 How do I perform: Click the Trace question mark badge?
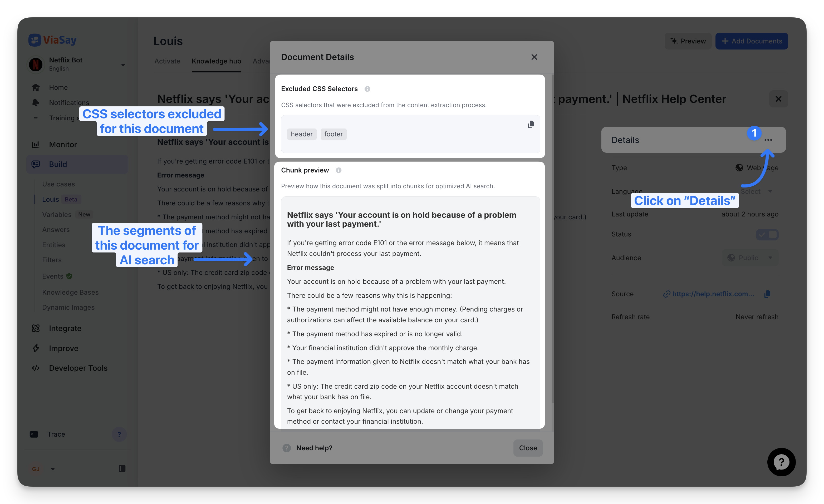tap(119, 434)
